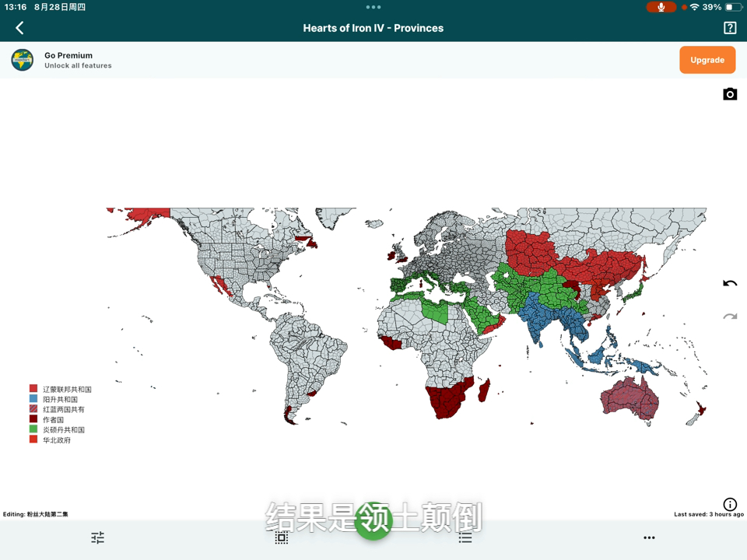747x560 pixels.
Task: Open the three-dot more menu in bottom bar
Action: click(x=649, y=537)
